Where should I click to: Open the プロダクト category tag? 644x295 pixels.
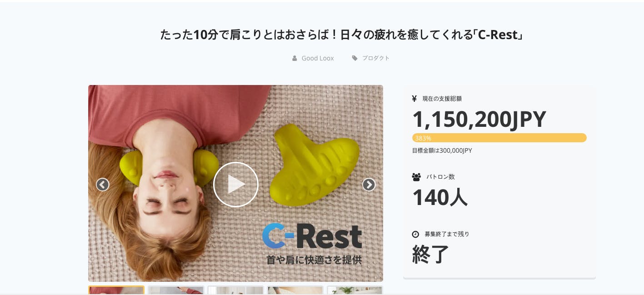click(x=376, y=58)
